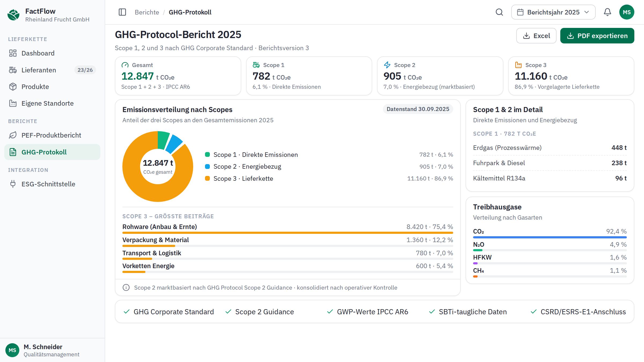
Task: Click the Dashboard grid icon
Action: [13, 53]
